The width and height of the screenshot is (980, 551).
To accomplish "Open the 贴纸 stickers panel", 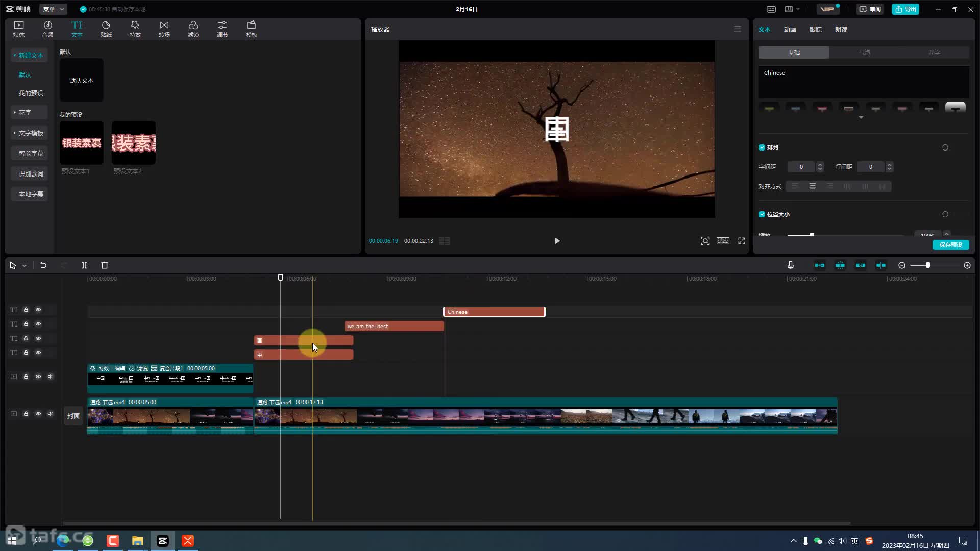I will 106,29.
